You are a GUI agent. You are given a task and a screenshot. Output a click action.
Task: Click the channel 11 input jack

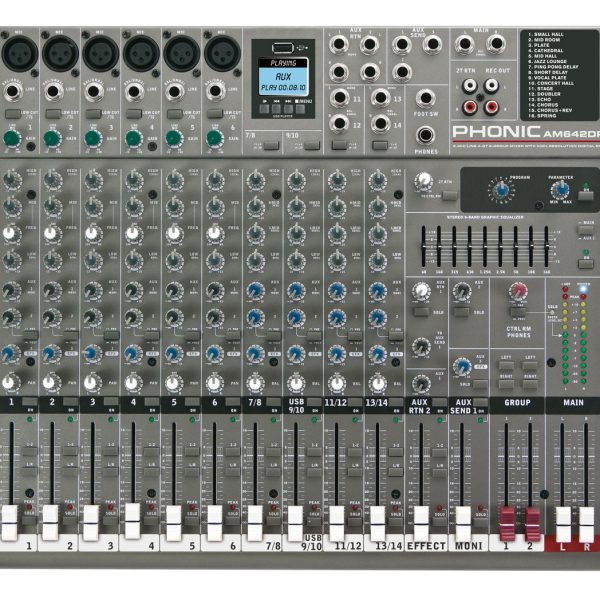[x=339, y=98]
